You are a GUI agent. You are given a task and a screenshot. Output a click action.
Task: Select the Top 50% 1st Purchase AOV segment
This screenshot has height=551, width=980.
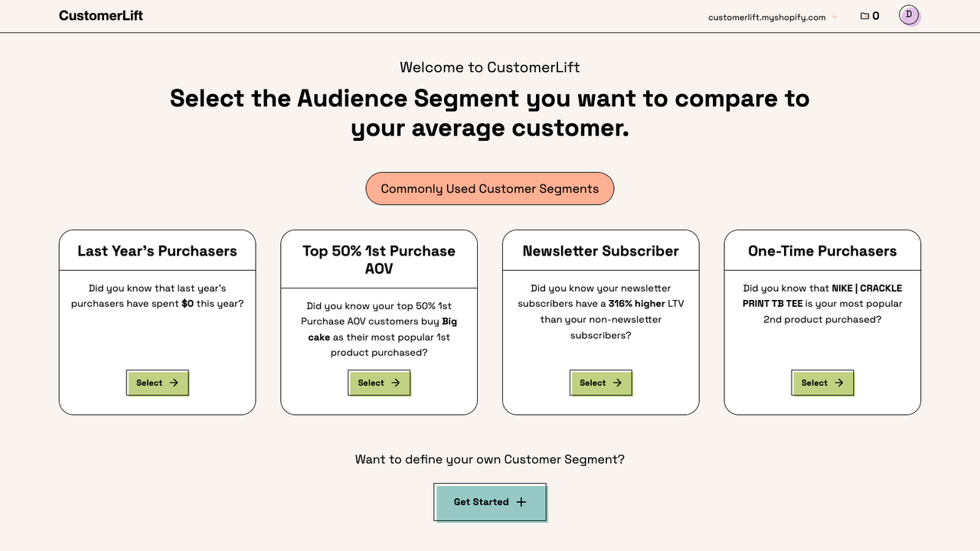click(x=379, y=383)
